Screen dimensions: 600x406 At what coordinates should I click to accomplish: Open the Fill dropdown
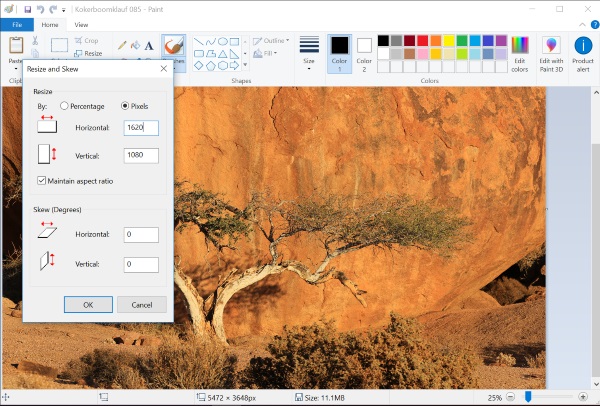(265, 53)
